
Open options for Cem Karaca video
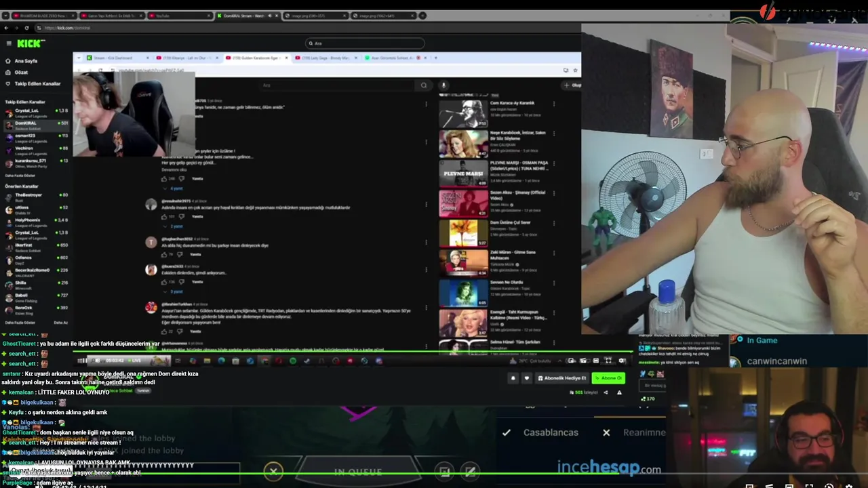(x=554, y=104)
